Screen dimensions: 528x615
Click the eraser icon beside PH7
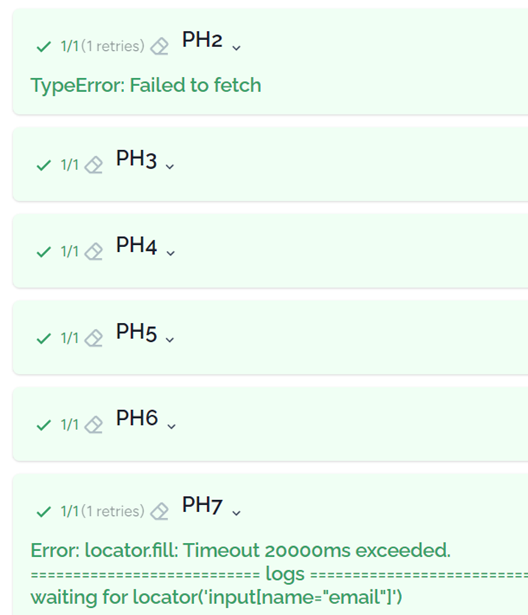click(160, 511)
